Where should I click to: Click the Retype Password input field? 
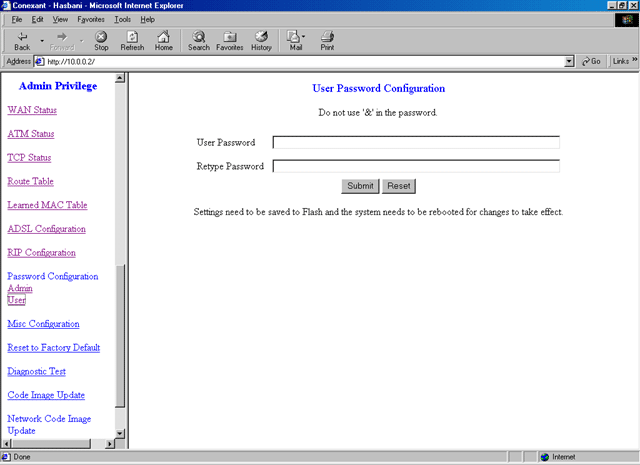[416, 166]
